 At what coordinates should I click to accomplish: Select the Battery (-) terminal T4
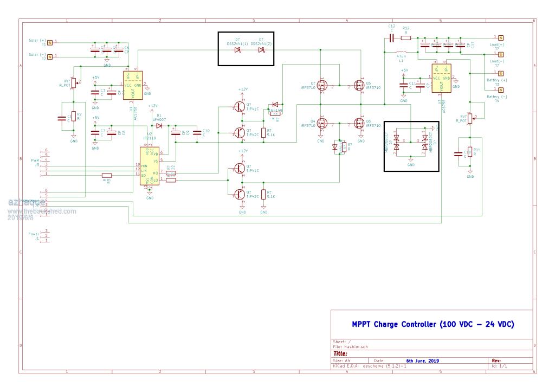click(x=501, y=91)
